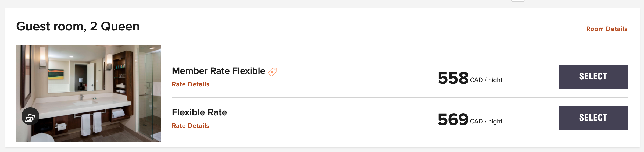
Task: Click the 558 price figure
Action: click(x=453, y=78)
